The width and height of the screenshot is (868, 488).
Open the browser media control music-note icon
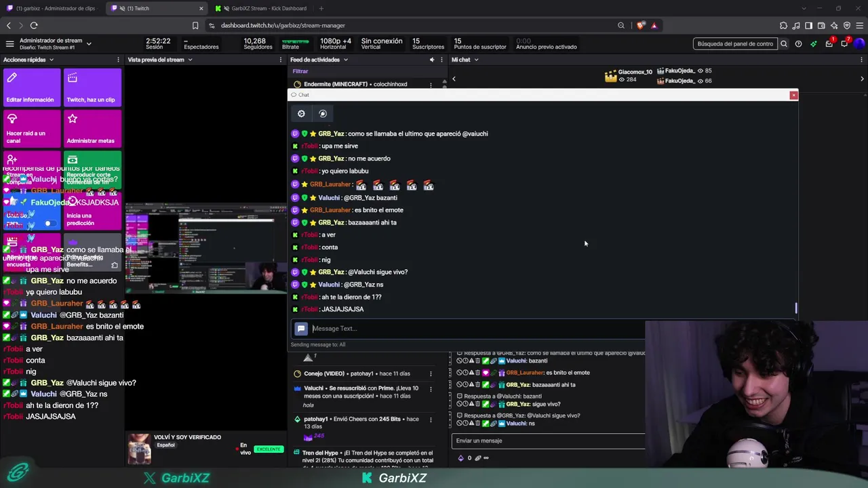[x=796, y=25]
